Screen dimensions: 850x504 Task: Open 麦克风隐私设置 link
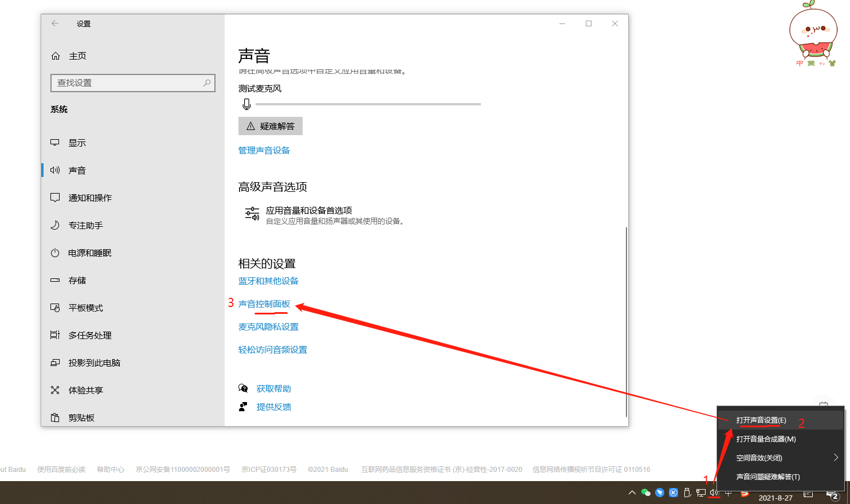click(x=268, y=326)
